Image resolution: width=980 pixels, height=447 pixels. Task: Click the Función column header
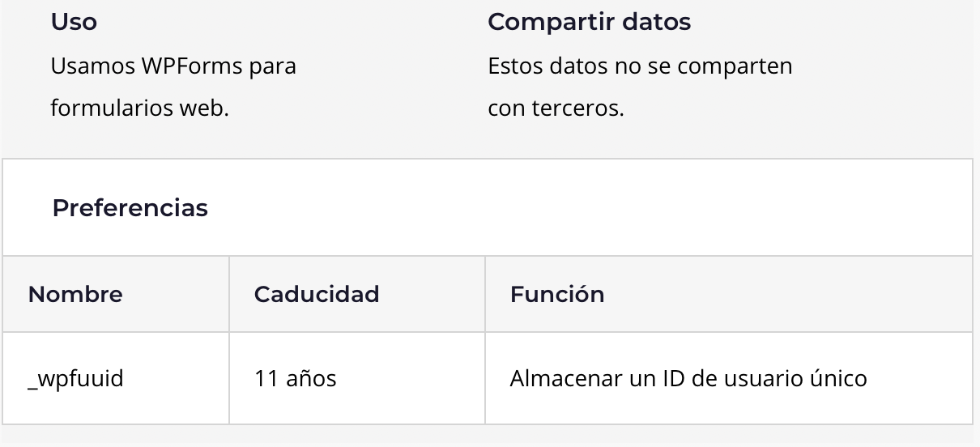(x=557, y=295)
